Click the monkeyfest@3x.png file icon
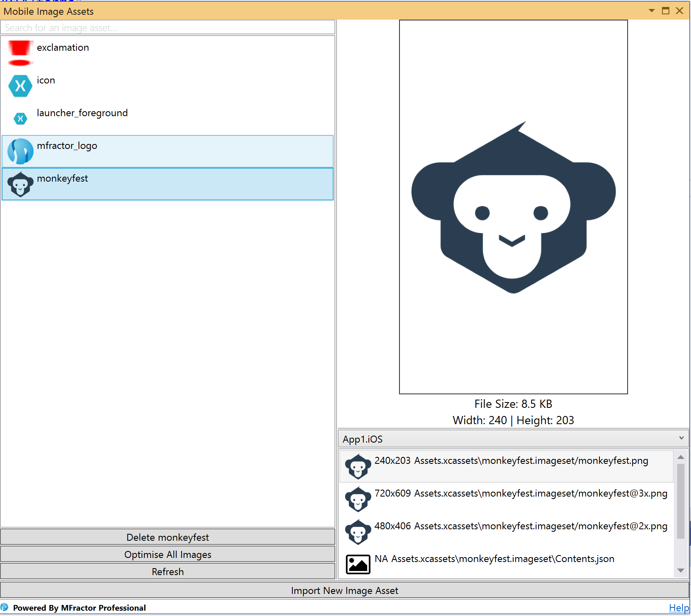 pos(358,499)
